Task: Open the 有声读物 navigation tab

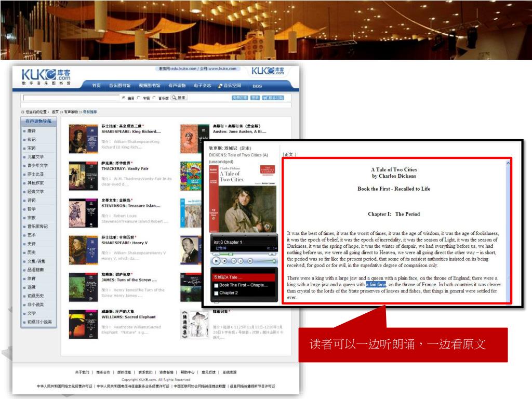Action: (x=177, y=86)
